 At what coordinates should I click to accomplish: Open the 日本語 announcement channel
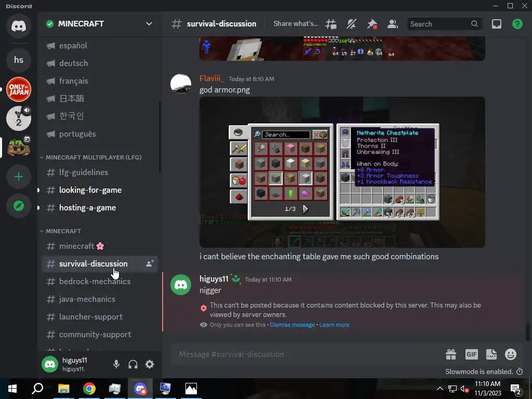(99, 98)
